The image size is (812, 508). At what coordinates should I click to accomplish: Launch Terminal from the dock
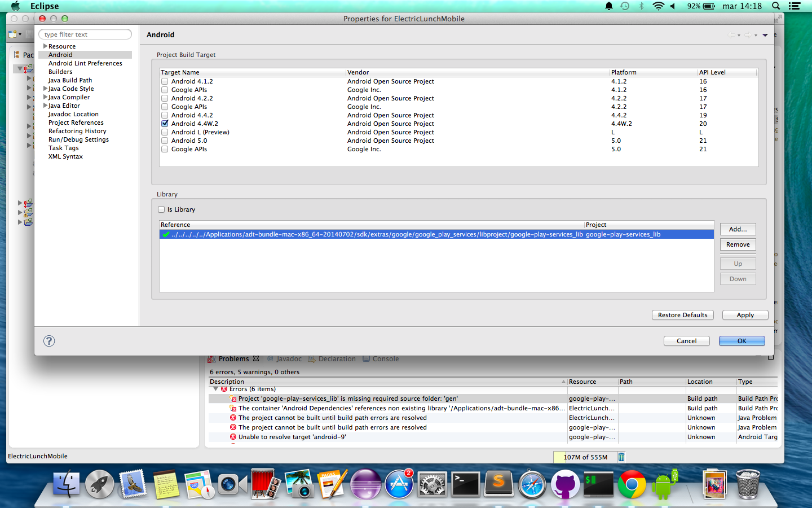coord(466,484)
